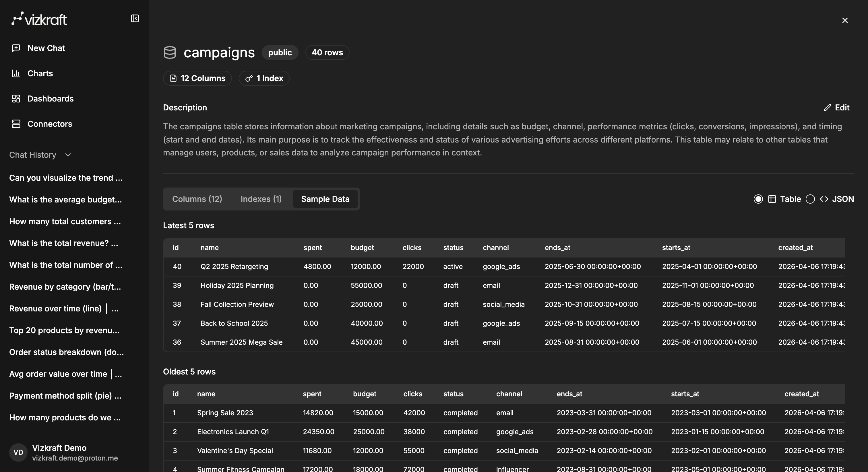This screenshot has width=868, height=472.
Task: Click the database icon next to campaigns
Action: [x=170, y=52]
